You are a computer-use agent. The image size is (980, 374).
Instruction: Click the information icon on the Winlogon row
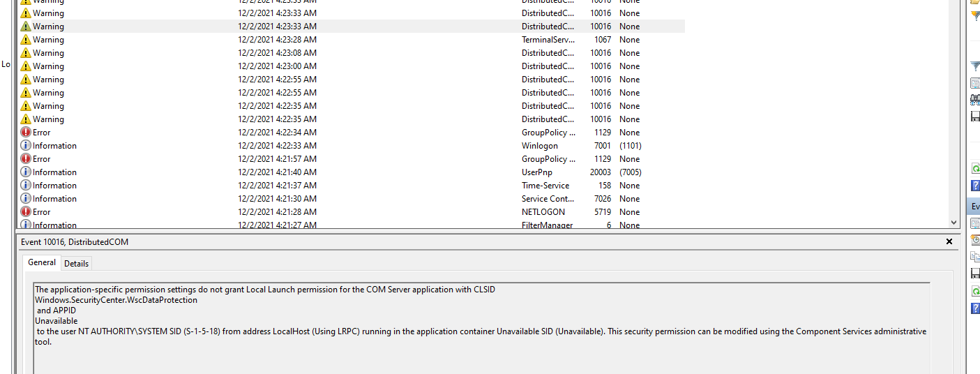point(26,146)
